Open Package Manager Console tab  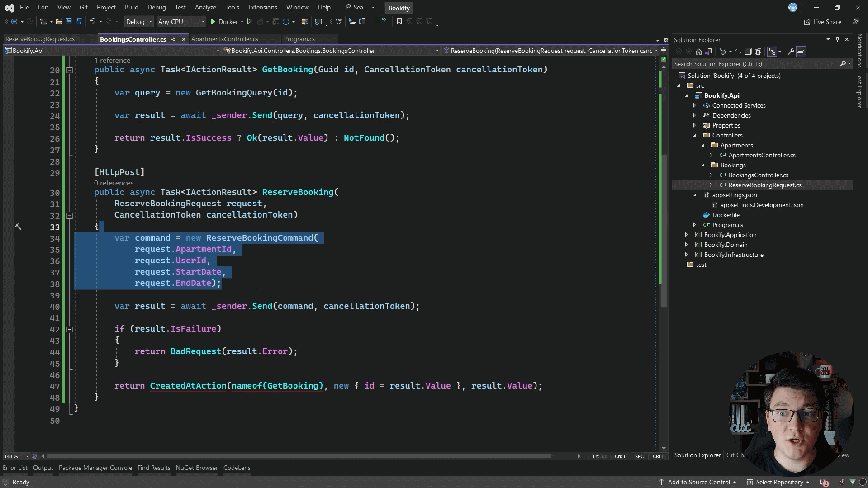[x=95, y=468]
